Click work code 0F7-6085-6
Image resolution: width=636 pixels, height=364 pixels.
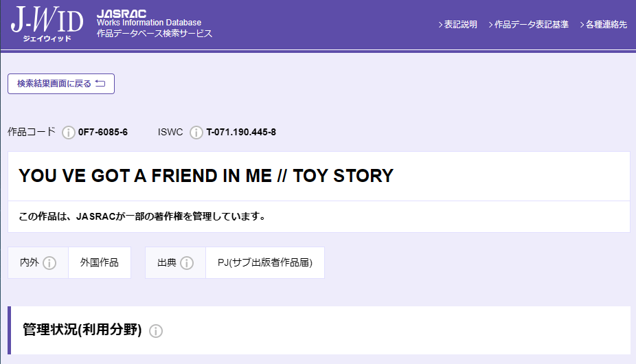tap(103, 133)
